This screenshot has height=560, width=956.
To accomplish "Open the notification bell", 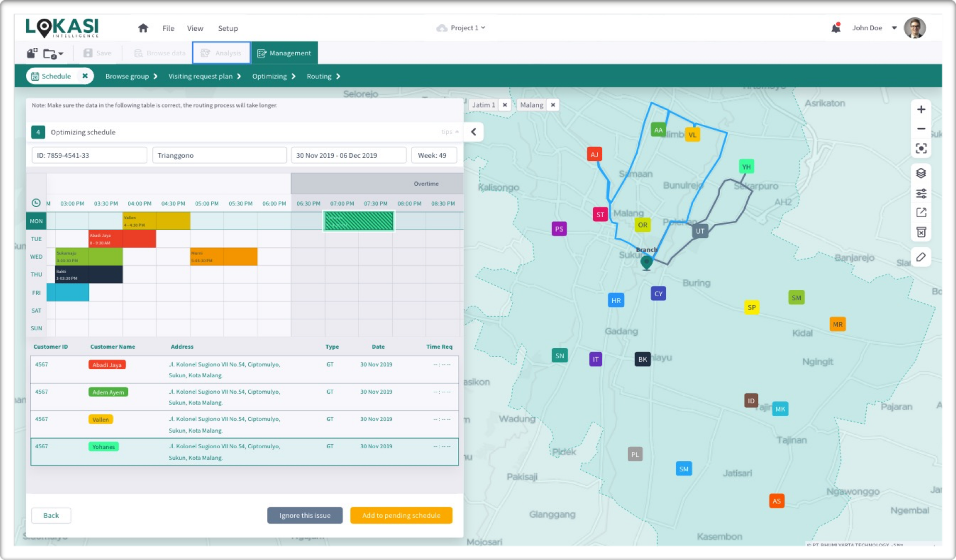I will (836, 28).
